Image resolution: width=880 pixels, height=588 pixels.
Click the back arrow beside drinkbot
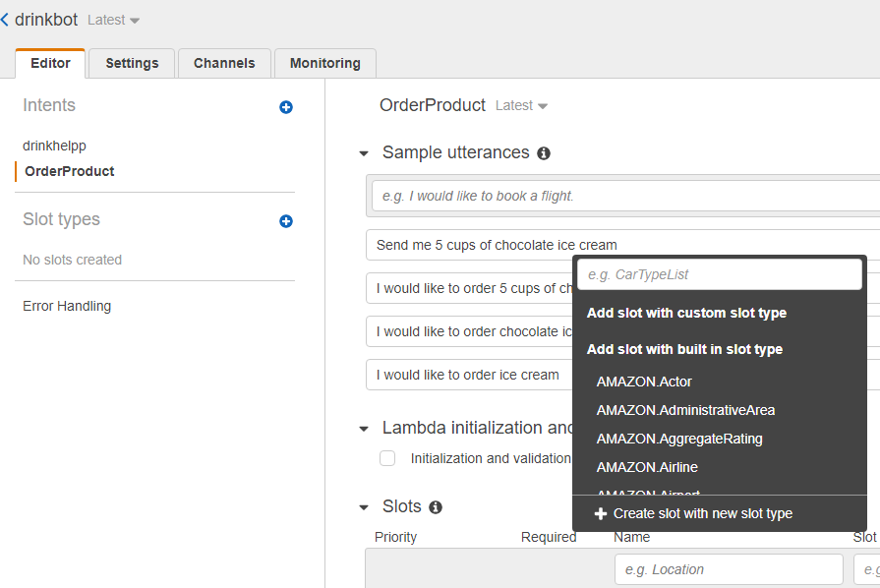coord(6,20)
